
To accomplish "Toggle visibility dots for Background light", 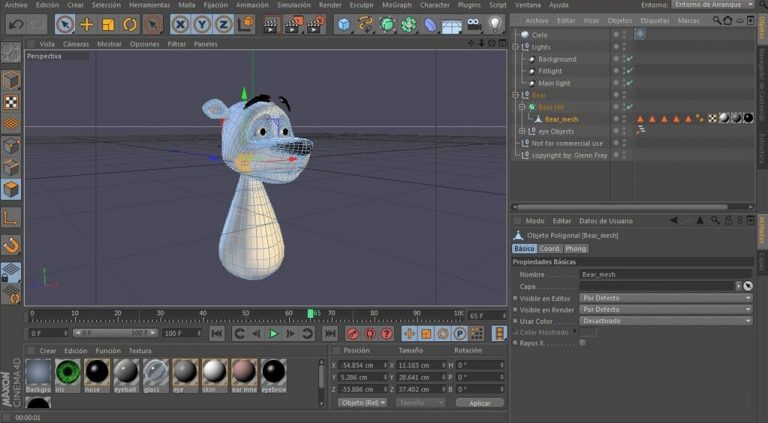I will 624,59.
